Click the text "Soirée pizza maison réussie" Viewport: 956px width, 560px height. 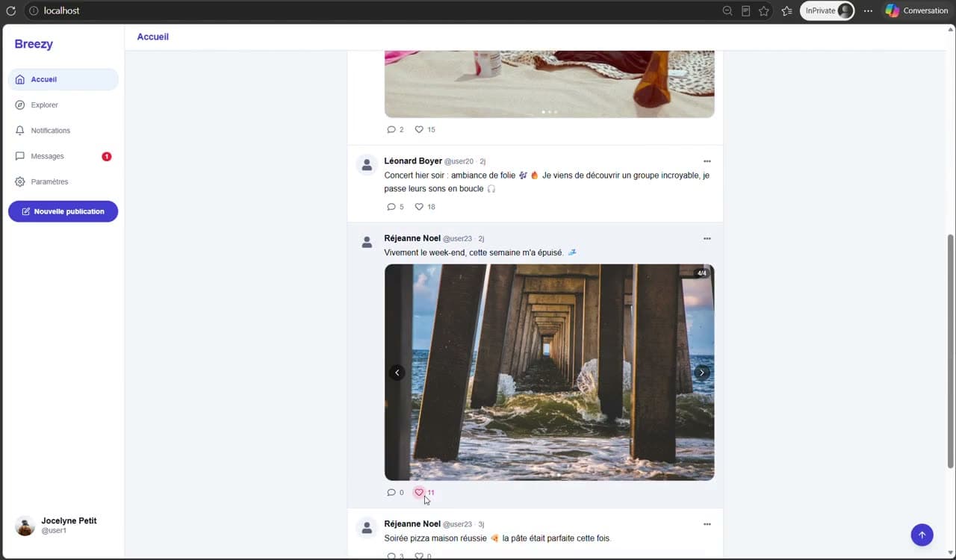[435, 538]
